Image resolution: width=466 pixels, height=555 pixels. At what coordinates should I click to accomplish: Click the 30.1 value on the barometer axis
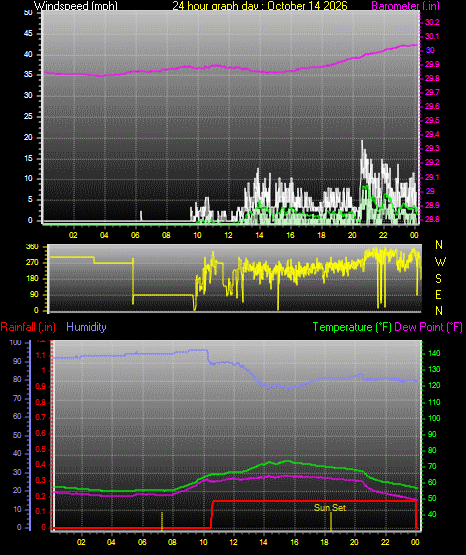pyautogui.click(x=432, y=36)
